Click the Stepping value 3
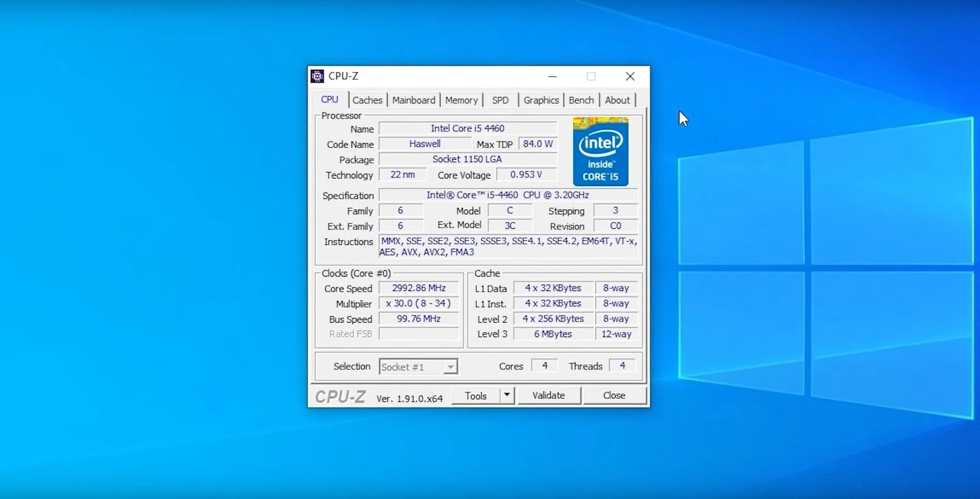This screenshot has height=499, width=980. 616,211
